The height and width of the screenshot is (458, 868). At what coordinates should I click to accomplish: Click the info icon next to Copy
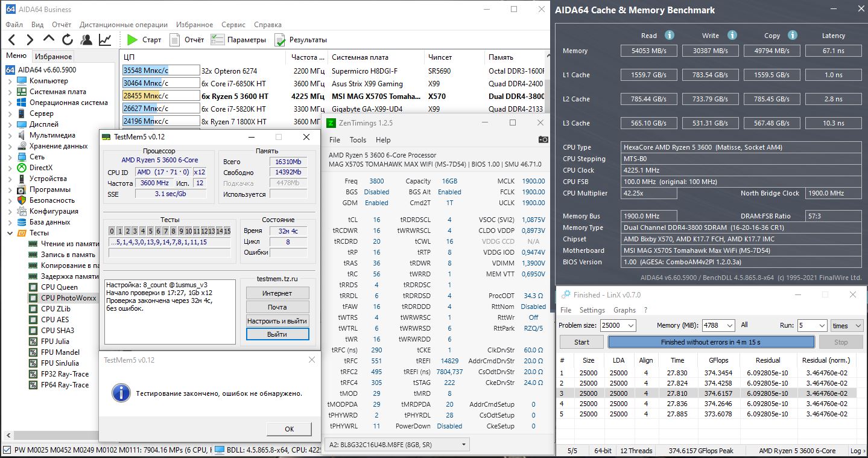tap(793, 36)
